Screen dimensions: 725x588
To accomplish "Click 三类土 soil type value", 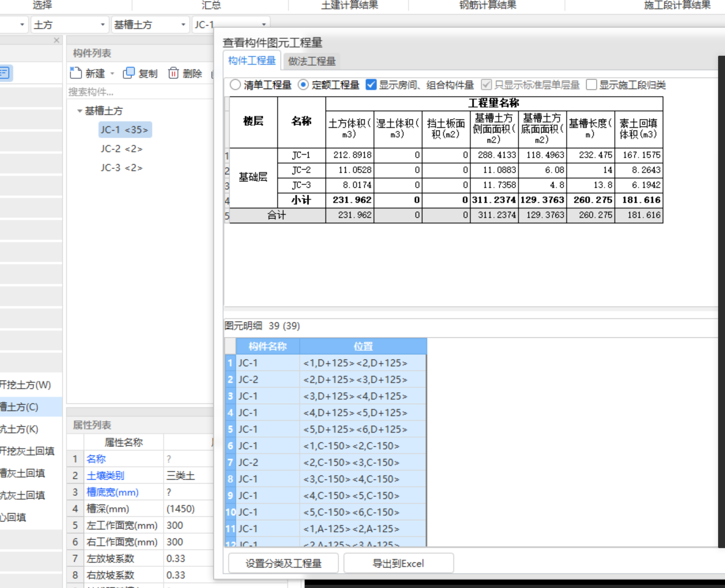I will (181, 476).
